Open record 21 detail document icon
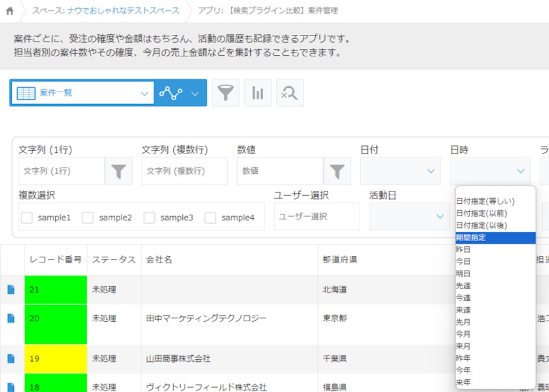This screenshot has height=392, width=549. (11, 290)
